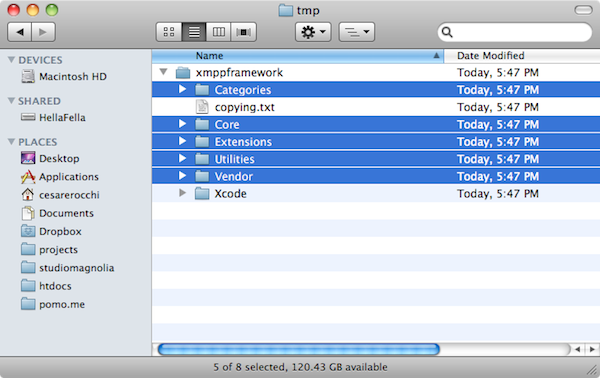This screenshot has width=600, height=378.
Task: Zoom the window with green button
Action: tap(52, 10)
